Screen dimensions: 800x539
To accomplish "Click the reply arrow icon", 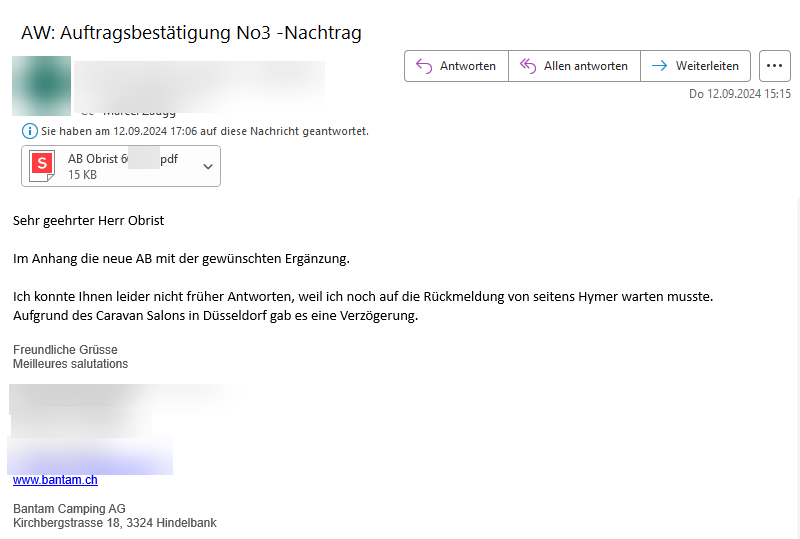I will pos(423,66).
